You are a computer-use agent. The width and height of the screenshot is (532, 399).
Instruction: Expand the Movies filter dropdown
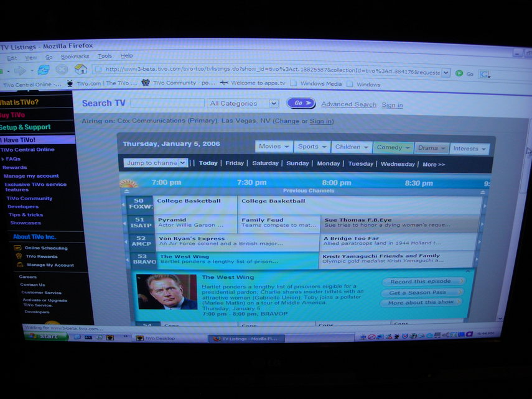tap(274, 147)
